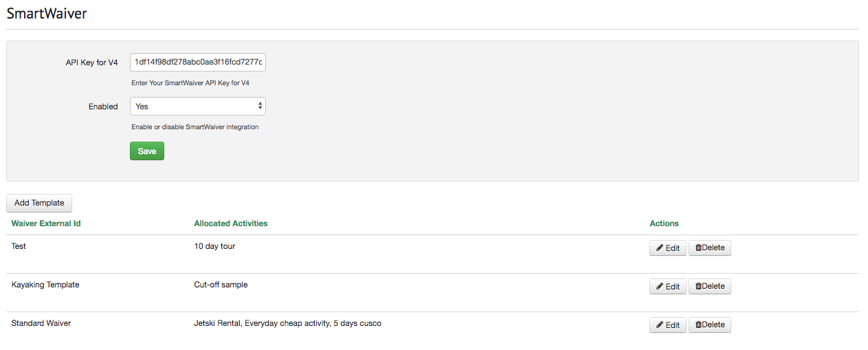The height and width of the screenshot is (350, 868).
Task: Open the Enabled dropdown
Action: [x=198, y=107]
